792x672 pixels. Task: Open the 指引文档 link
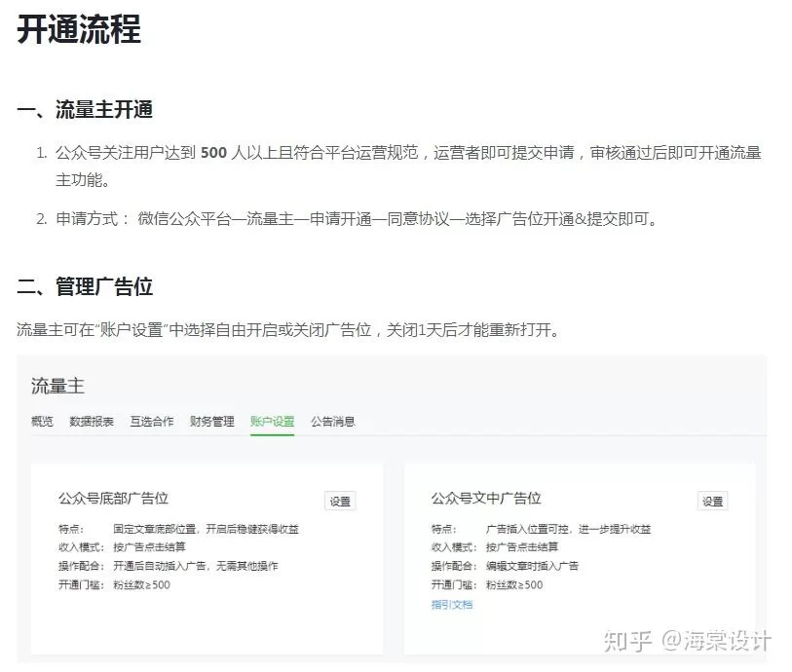(452, 604)
